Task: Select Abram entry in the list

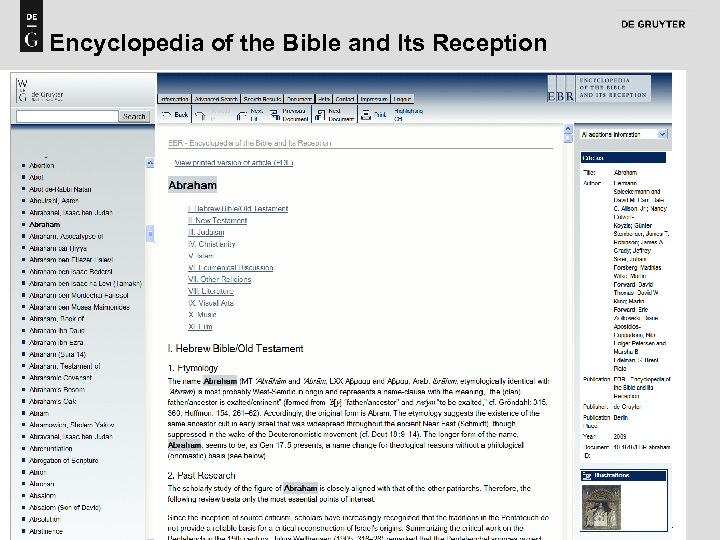Action: coord(39,413)
